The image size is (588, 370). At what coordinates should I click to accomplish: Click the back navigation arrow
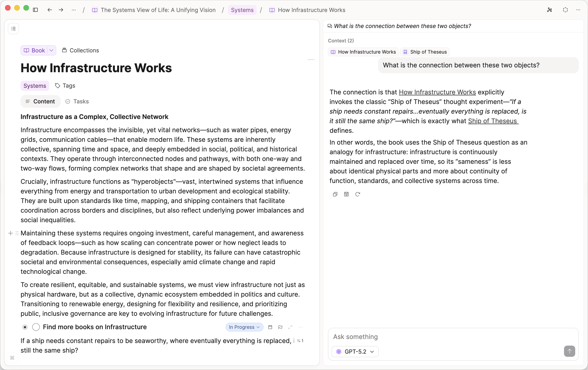[x=50, y=10]
